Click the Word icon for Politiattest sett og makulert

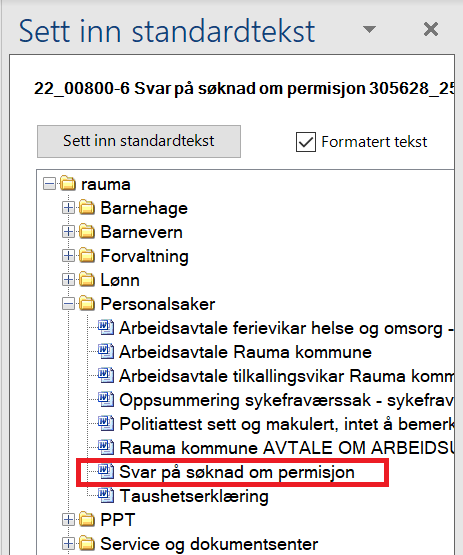tap(106, 423)
